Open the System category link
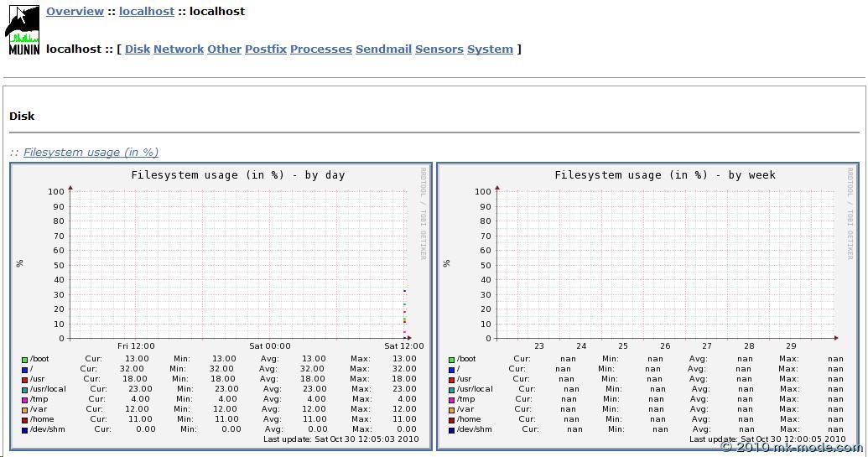The width and height of the screenshot is (868, 457). [490, 49]
